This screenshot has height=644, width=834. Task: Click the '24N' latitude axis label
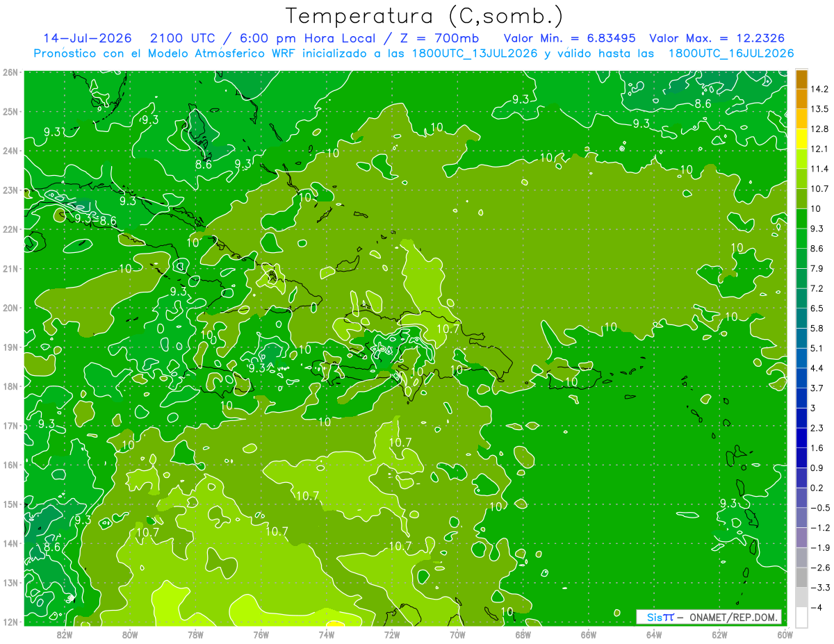point(10,151)
